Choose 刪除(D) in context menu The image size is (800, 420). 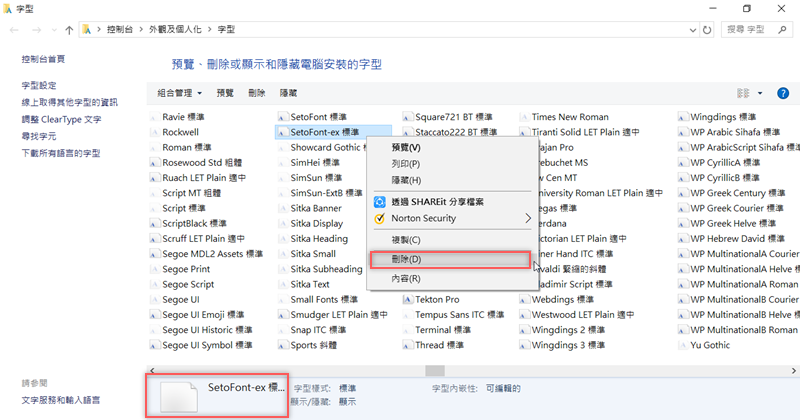449,259
